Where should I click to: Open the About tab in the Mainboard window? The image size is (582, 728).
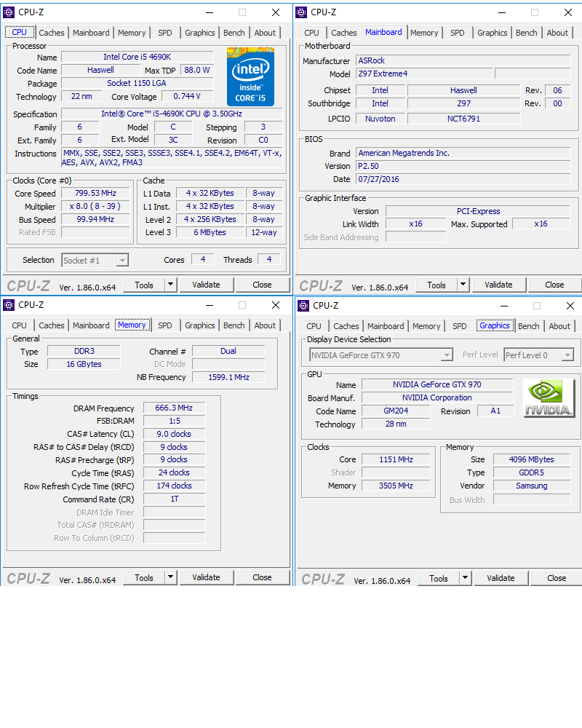(557, 33)
